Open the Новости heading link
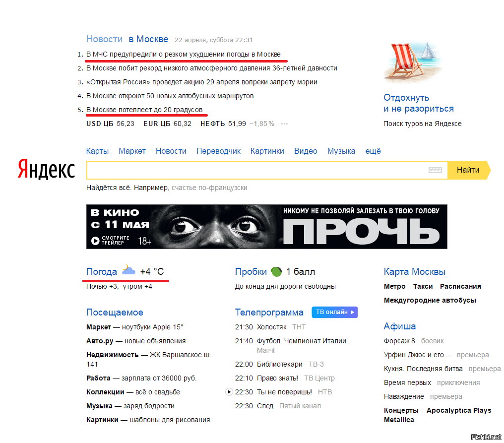 [x=104, y=39]
